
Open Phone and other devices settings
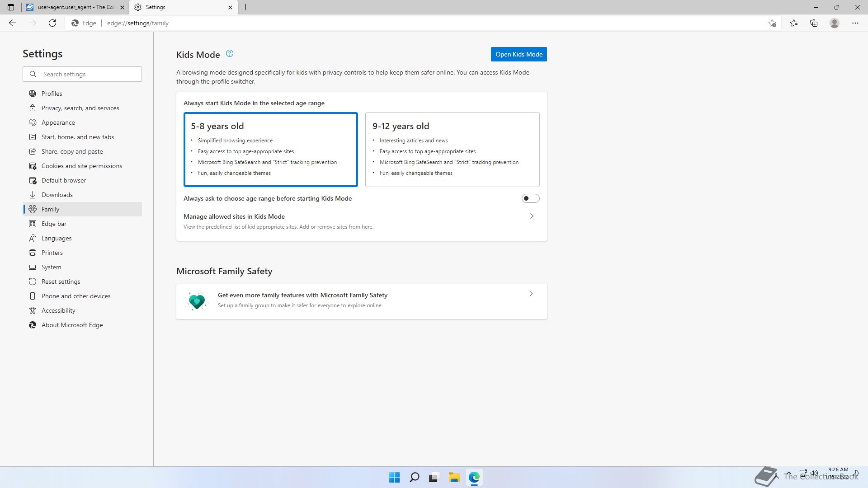pos(82,296)
